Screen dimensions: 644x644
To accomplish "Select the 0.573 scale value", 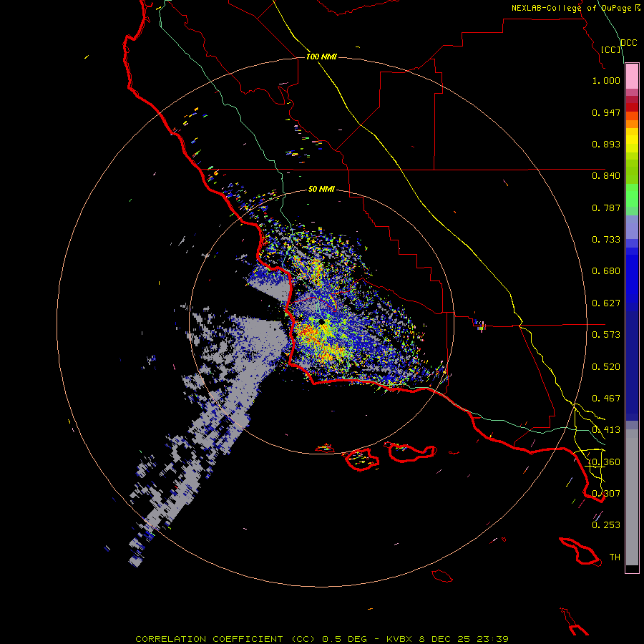I will click(x=606, y=335).
